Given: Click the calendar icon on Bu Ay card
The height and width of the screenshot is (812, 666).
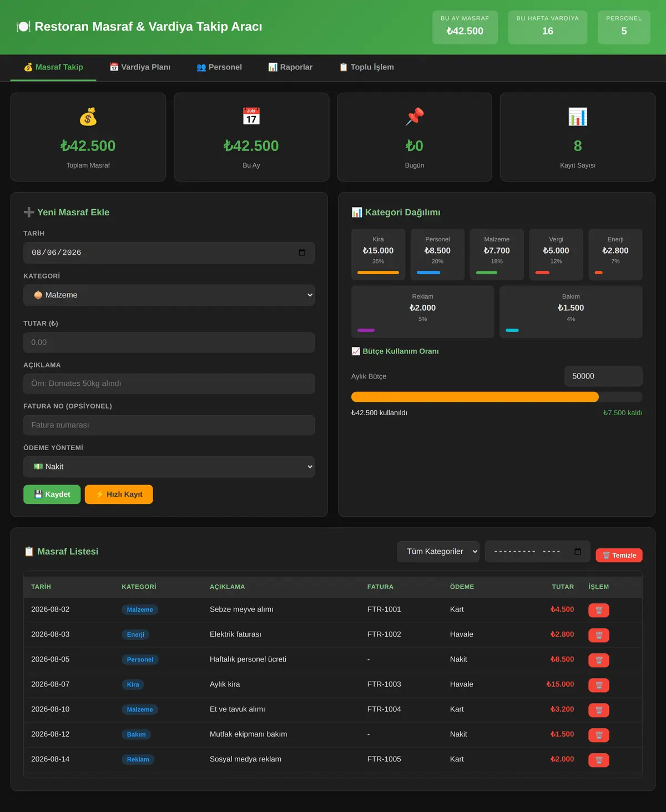Looking at the screenshot, I should [251, 117].
